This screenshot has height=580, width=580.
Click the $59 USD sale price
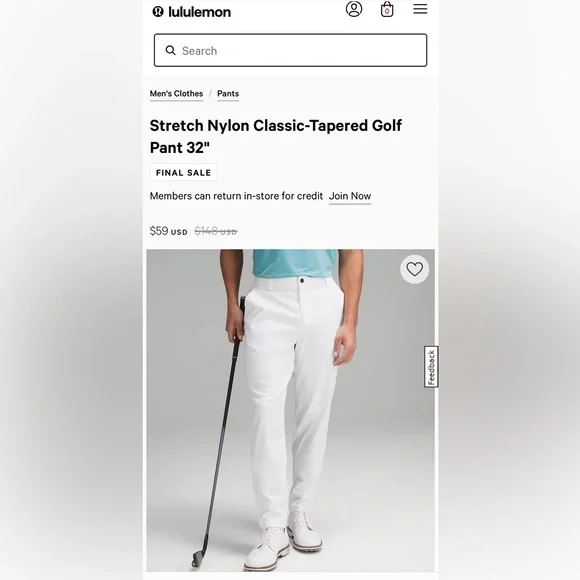168,231
